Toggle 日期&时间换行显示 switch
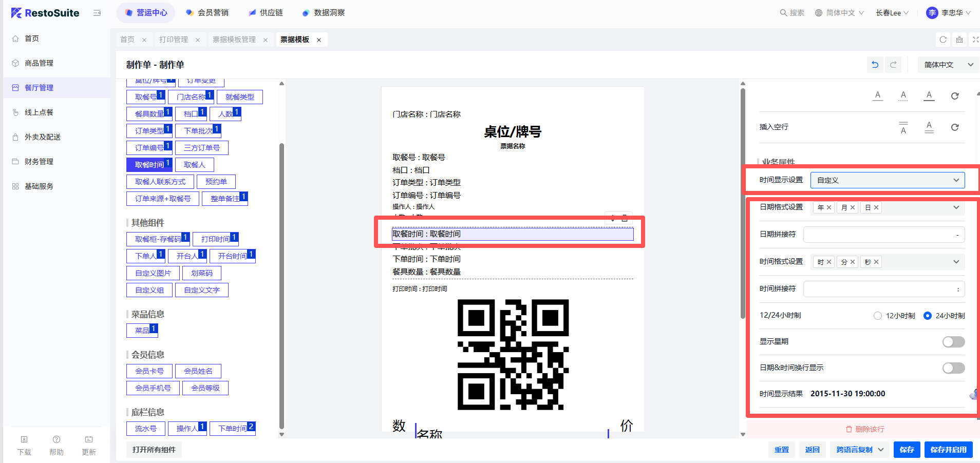This screenshot has height=463, width=980. pos(953,368)
